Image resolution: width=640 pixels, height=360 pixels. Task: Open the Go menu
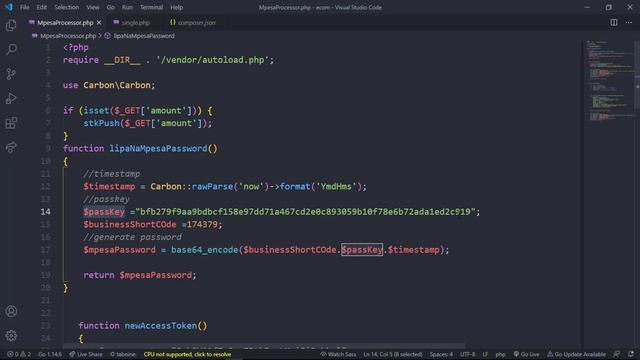click(x=111, y=7)
